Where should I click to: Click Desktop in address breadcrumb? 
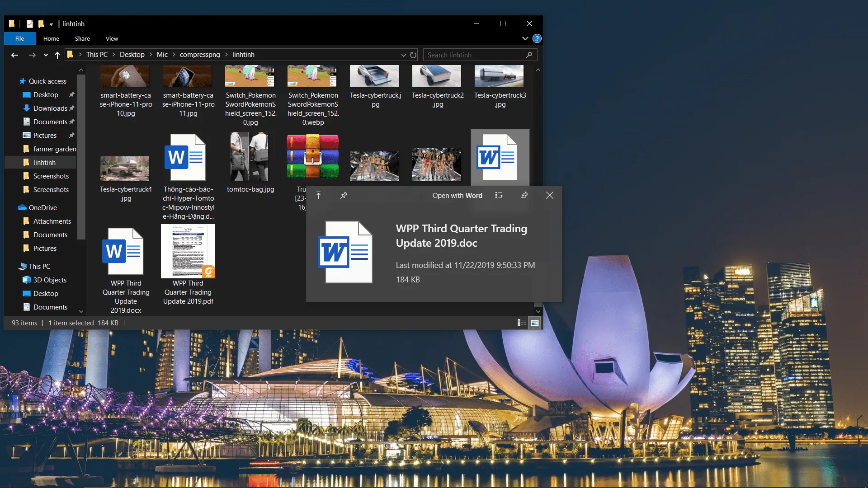coord(132,55)
